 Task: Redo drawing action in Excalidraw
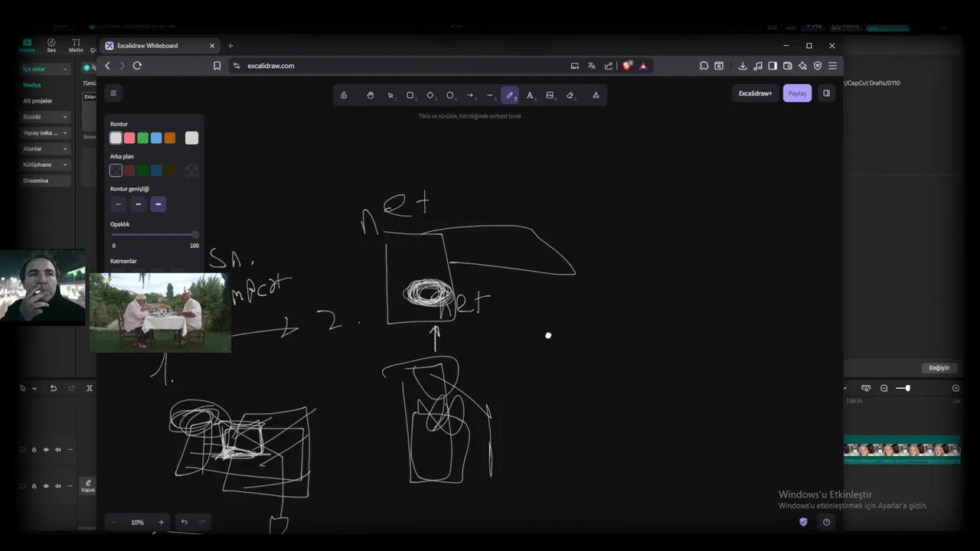coord(202,523)
